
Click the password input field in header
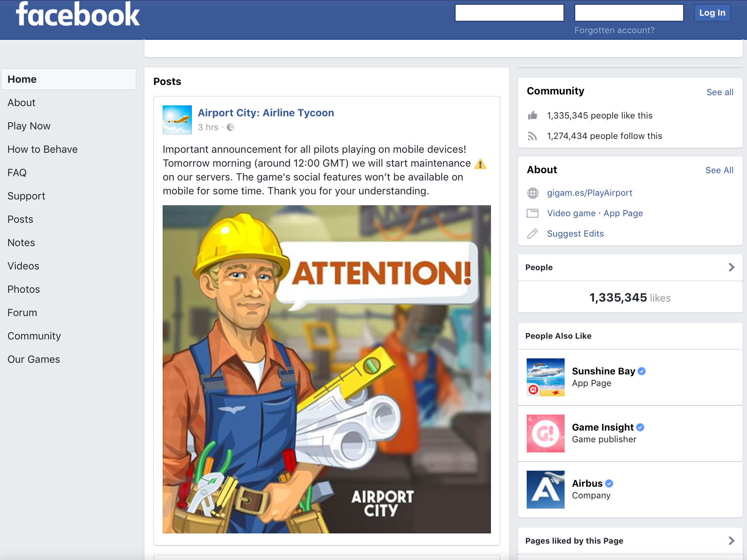629,13
